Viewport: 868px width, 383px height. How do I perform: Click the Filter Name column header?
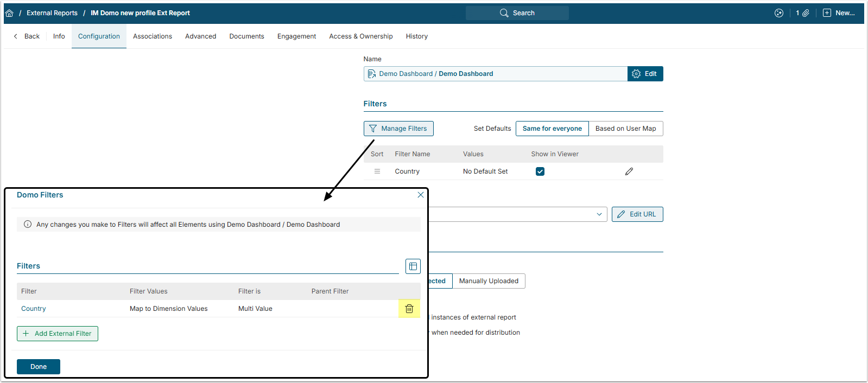point(413,154)
